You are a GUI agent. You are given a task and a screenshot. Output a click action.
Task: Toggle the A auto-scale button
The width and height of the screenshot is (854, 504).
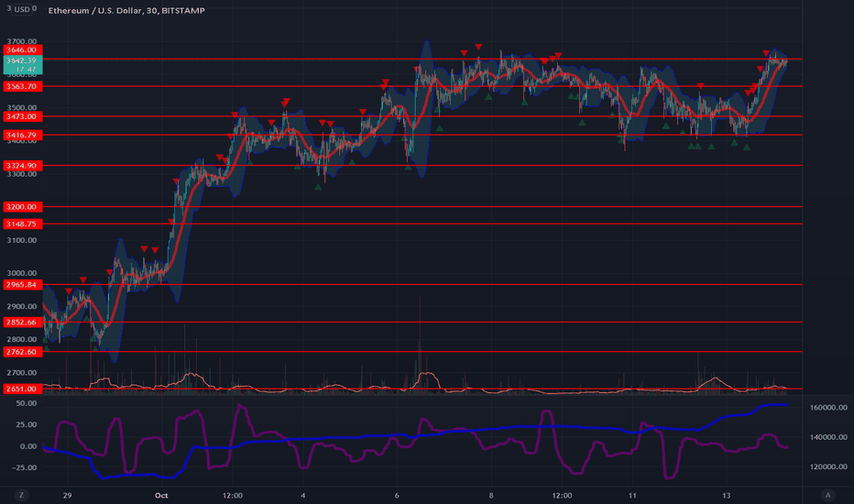pyautogui.click(x=827, y=495)
